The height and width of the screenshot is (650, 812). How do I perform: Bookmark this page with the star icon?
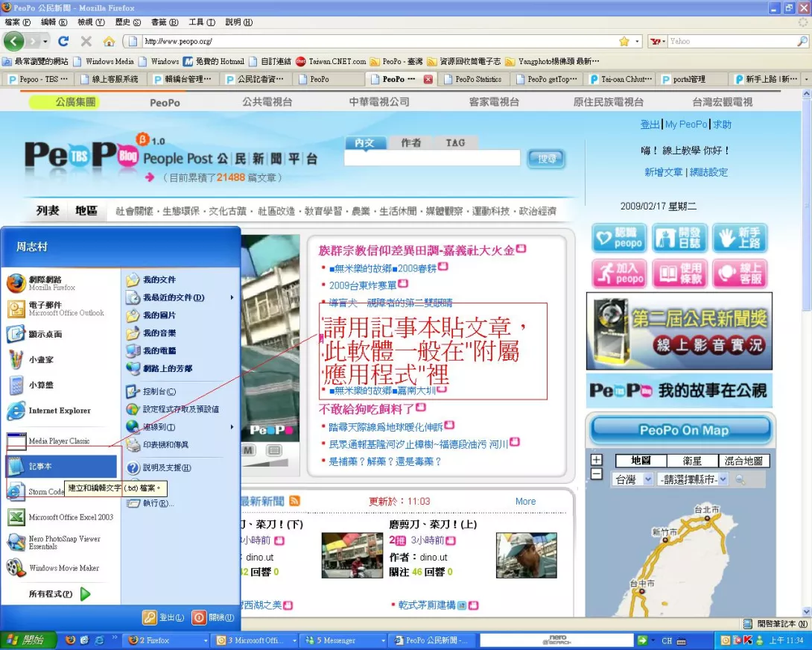point(624,41)
